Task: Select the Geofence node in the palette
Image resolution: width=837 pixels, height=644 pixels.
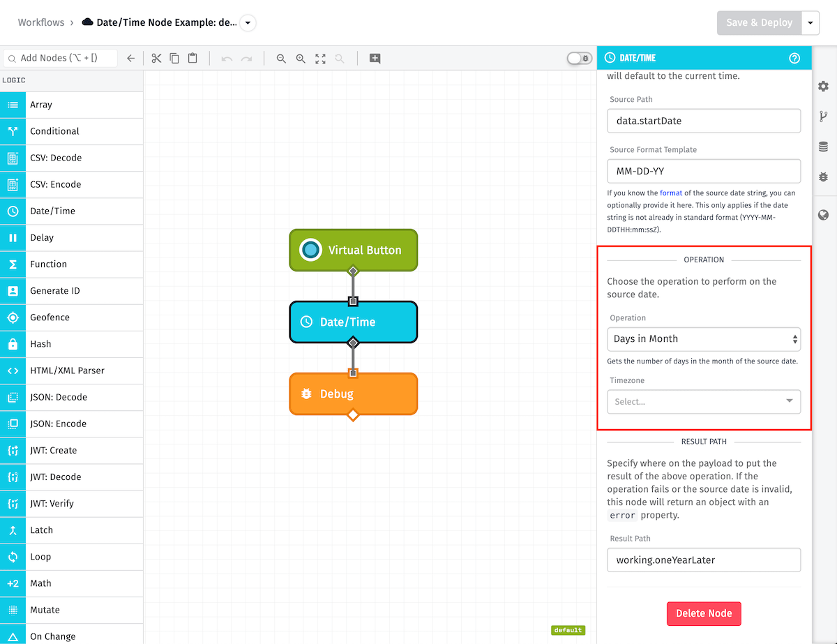Action: pyautogui.click(x=71, y=317)
